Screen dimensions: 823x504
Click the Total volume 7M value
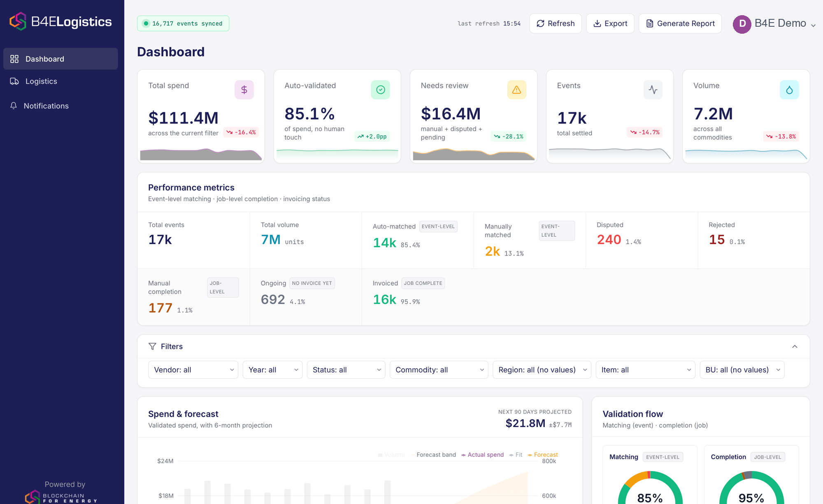pos(271,240)
